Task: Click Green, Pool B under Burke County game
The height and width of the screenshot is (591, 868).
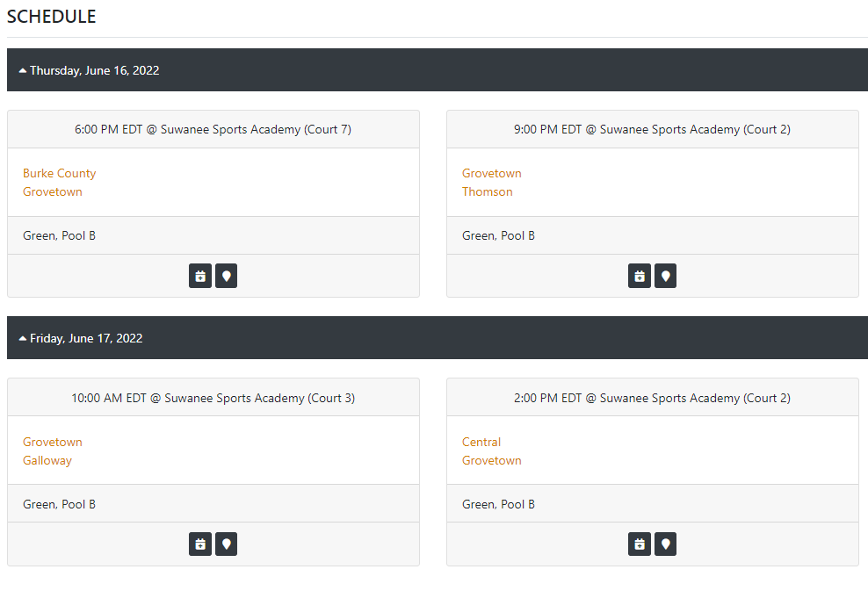Action: coord(59,235)
